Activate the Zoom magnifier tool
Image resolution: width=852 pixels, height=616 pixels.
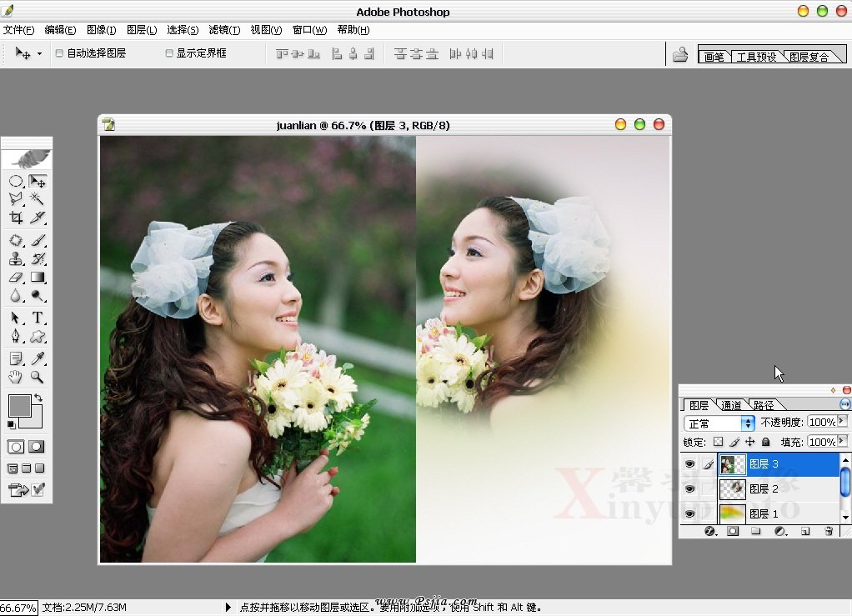tap(38, 378)
